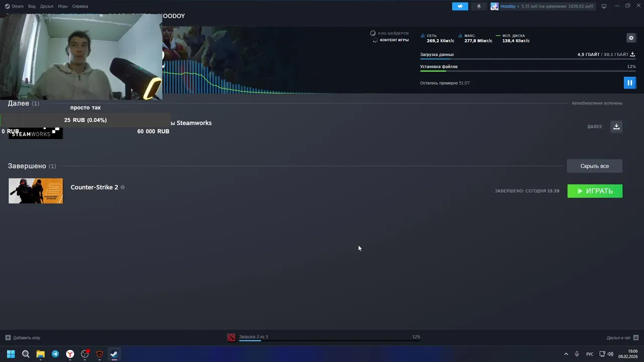The height and width of the screenshot is (362, 644).
Task: Click bottom download progress bar
Action: point(330,341)
